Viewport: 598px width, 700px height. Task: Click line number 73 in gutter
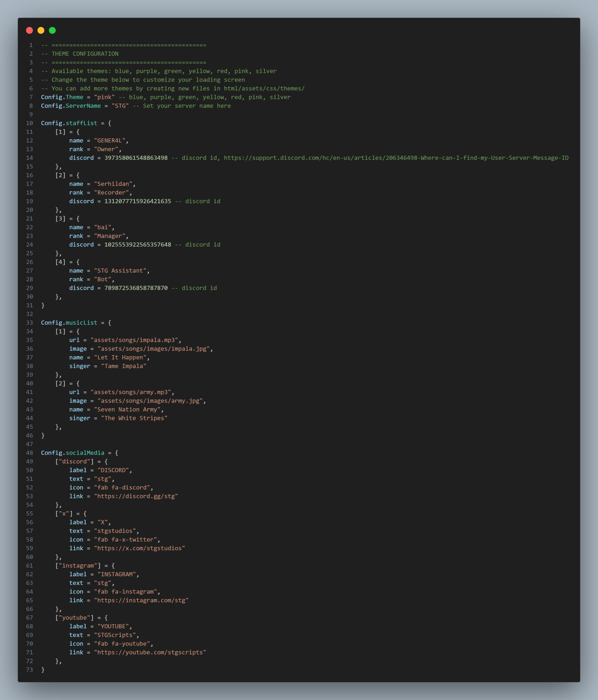pyautogui.click(x=30, y=670)
